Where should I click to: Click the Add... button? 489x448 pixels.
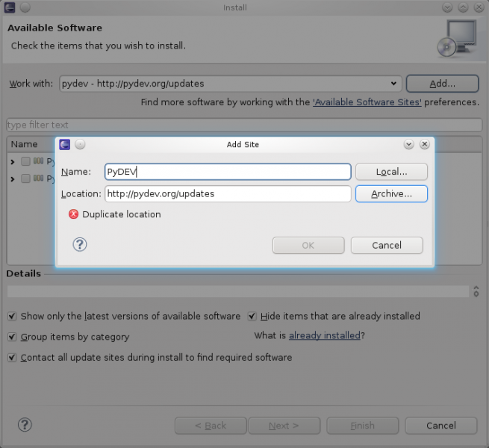click(442, 84)
